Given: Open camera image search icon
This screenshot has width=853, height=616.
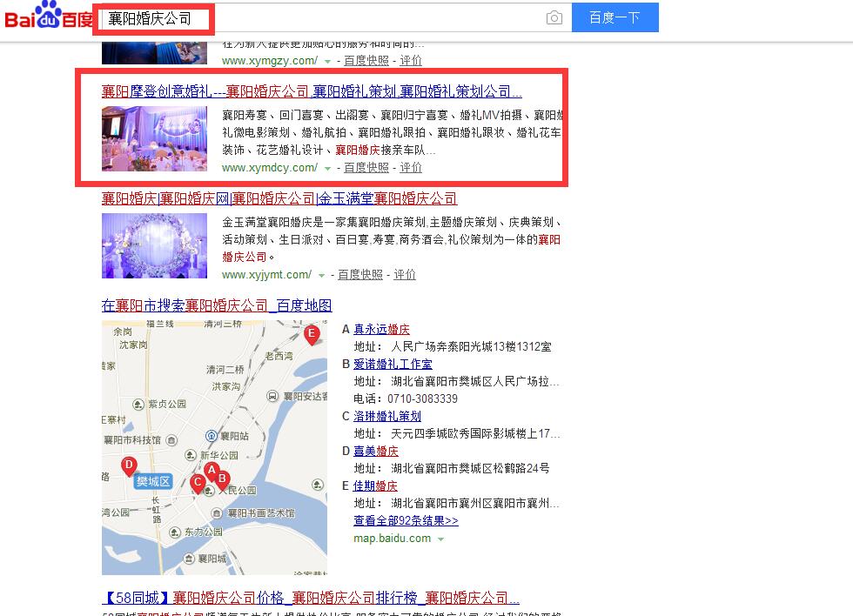Looking at the screenshot, I should click(554, 17).
